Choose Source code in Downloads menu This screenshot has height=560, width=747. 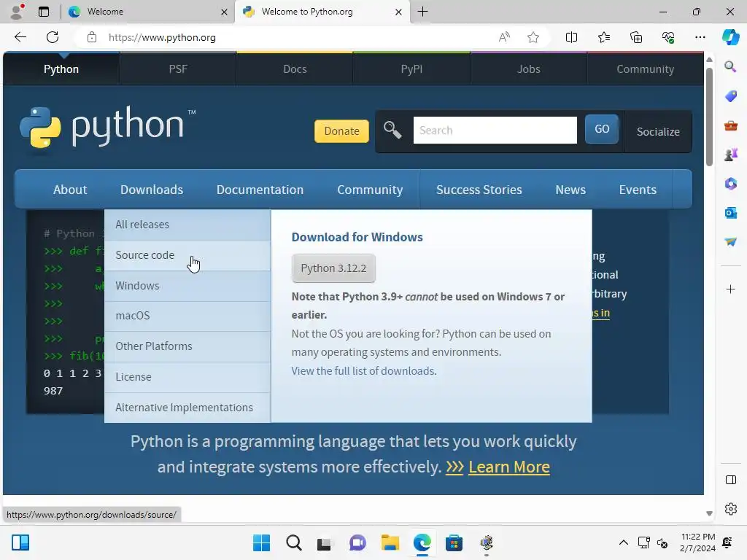187,255
